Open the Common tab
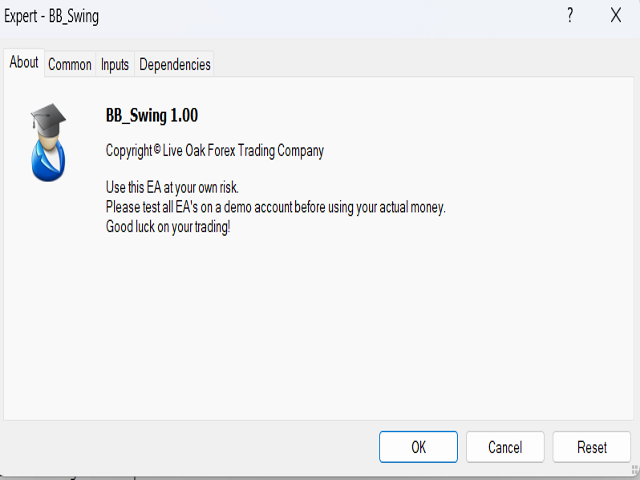This screenshot has width=640, height=480. (70, 64)
